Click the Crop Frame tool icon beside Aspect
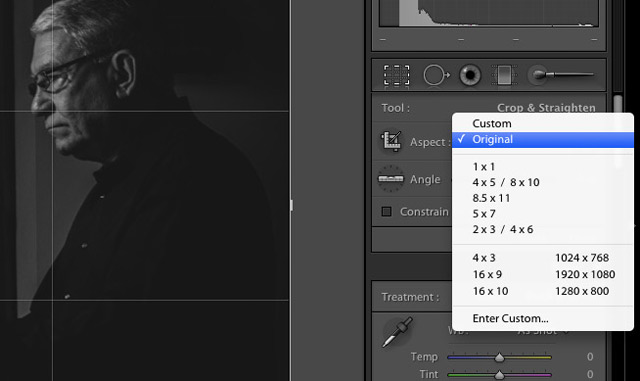This screenshot has height=381, width=640. (391, 141)
